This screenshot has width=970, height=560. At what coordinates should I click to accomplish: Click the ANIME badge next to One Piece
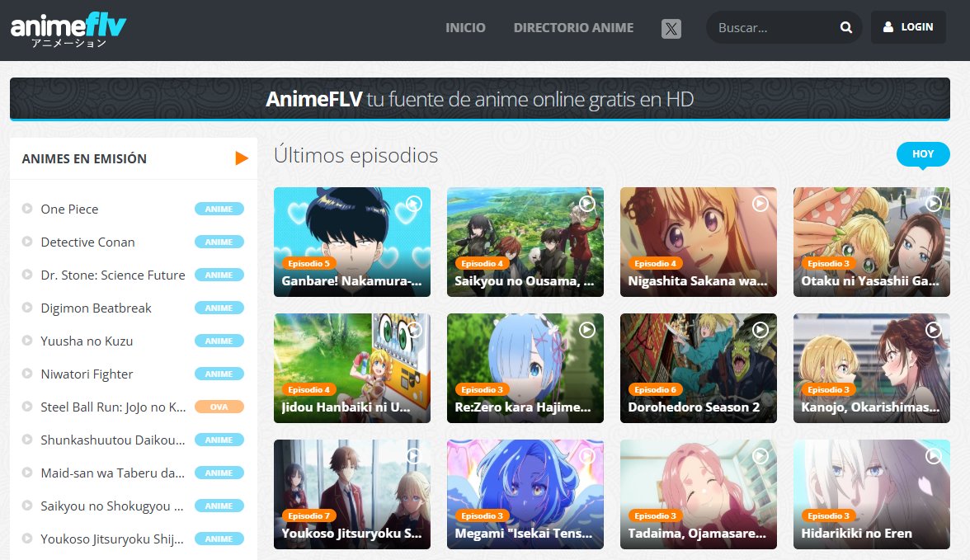(219, 209)
